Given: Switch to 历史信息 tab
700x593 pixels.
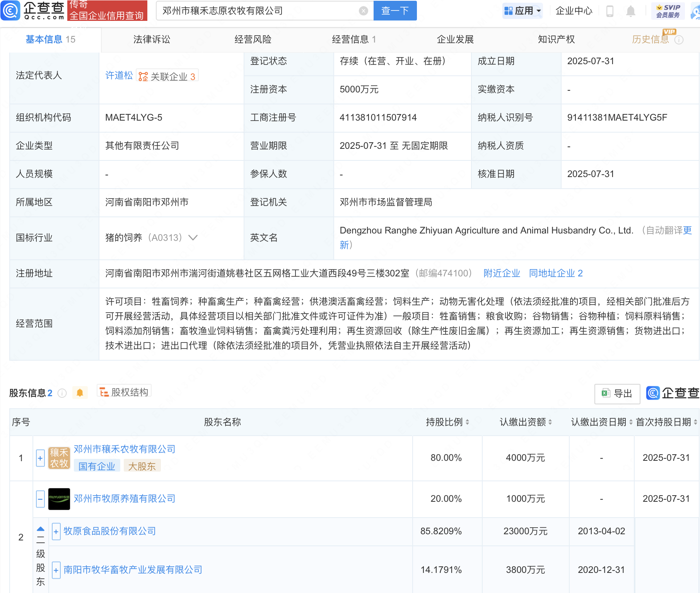Looking at the screenshot, I should (x=650, y=39).
